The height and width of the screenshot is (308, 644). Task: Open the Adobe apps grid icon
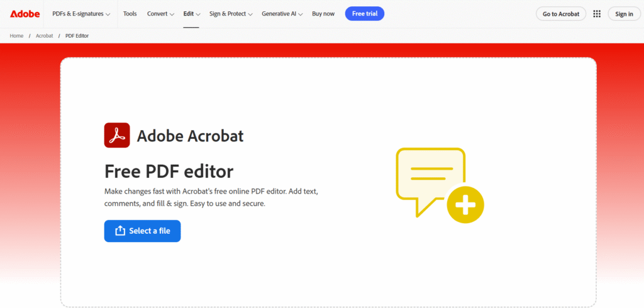[x=597, y=14]
